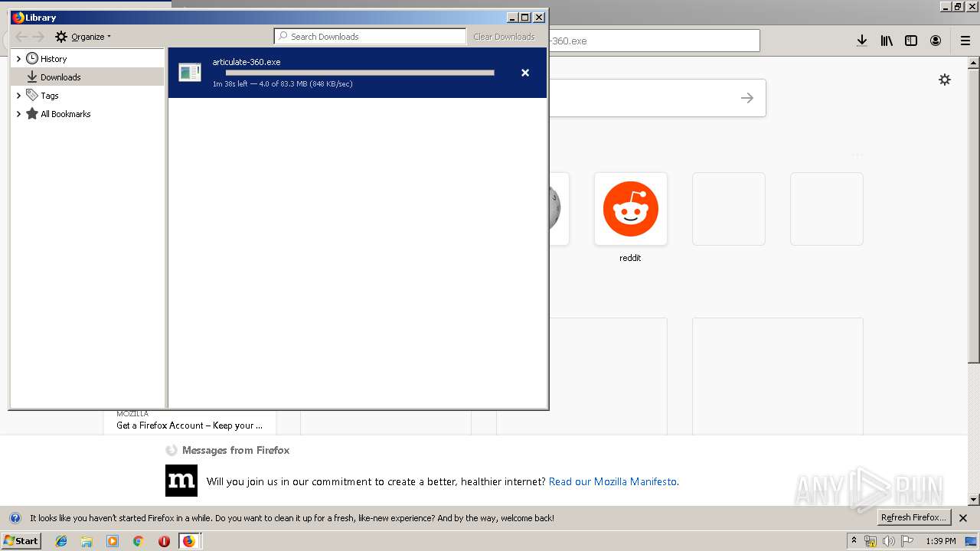Open the reddit top site tile
The width and height of the screenshot is (980, 551).
coord(631,209)
